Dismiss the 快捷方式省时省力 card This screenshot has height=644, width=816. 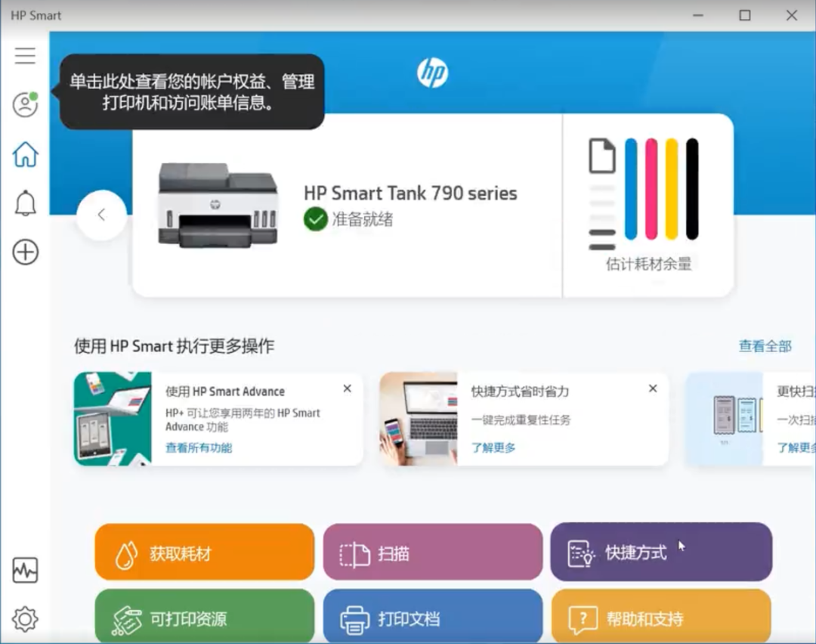click(652, 388)
